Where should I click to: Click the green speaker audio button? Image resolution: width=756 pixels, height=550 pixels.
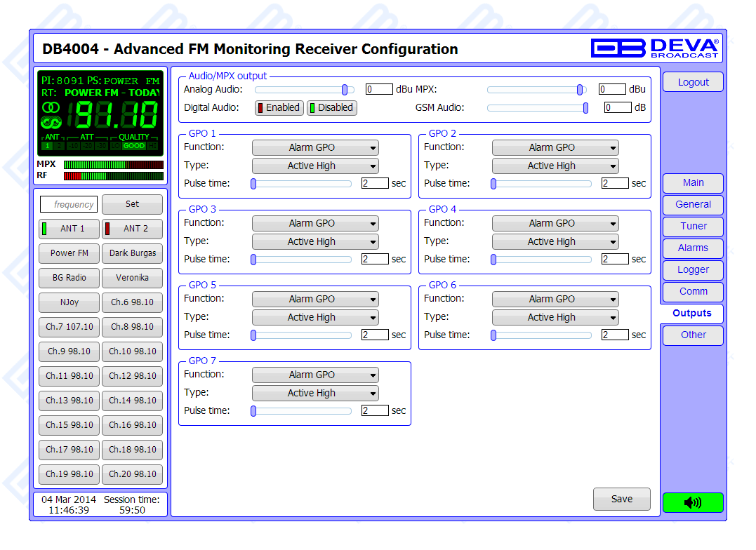tap(692, 502)
